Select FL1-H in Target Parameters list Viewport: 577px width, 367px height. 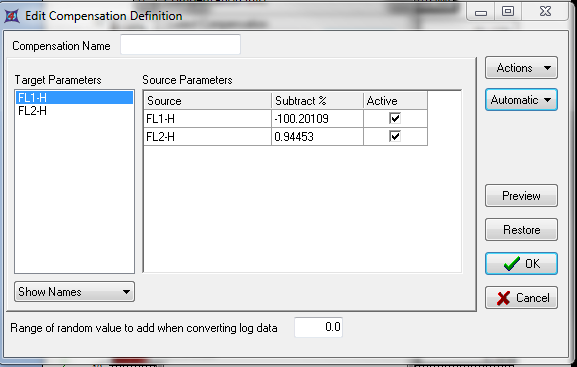coord(74,98)
